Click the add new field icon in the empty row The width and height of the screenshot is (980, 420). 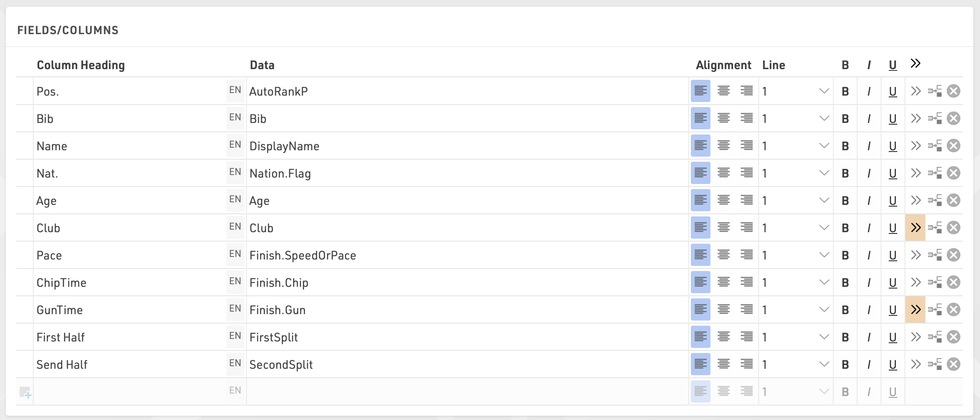(25, 392)
